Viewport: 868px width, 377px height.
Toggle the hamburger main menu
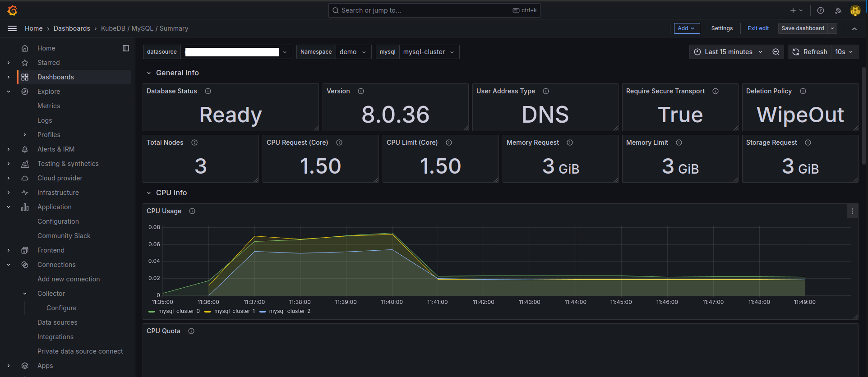tap(12, 28)
